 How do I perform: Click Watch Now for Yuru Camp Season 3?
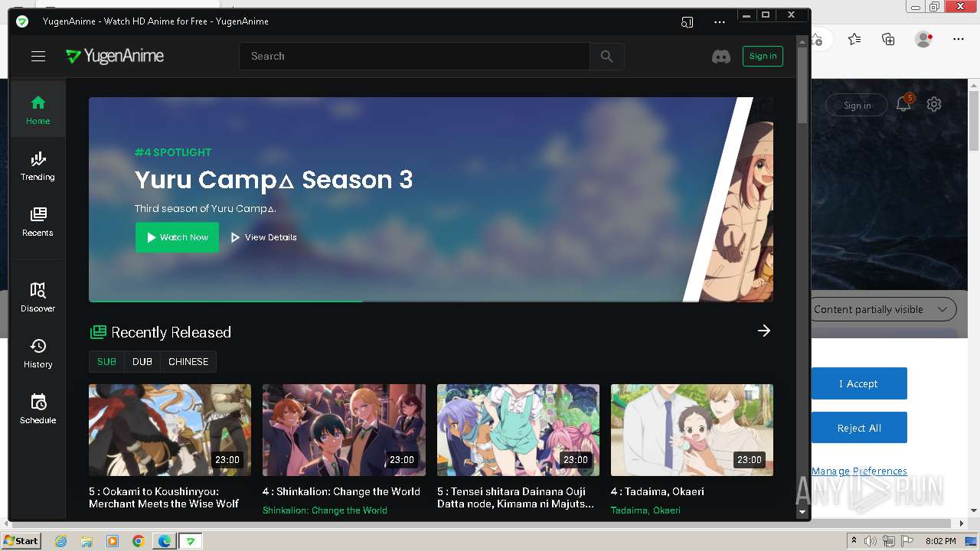click(x=177, y=237)
